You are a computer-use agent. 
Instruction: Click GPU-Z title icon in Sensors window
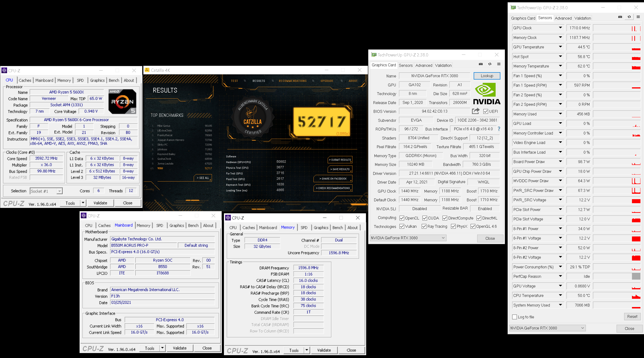pos(513,8)
